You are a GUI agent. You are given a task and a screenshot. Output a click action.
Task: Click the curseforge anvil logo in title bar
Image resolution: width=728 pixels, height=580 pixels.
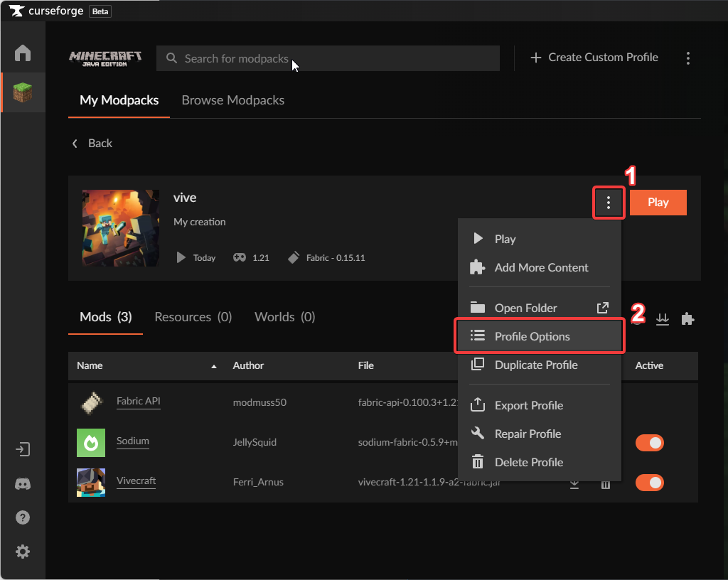(17, 11)
